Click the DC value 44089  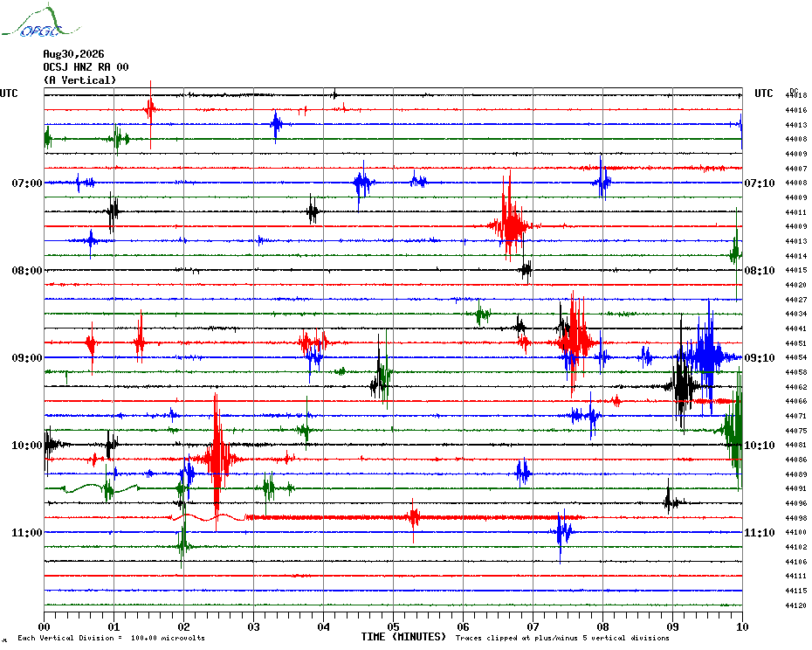[x=796, y=474]
